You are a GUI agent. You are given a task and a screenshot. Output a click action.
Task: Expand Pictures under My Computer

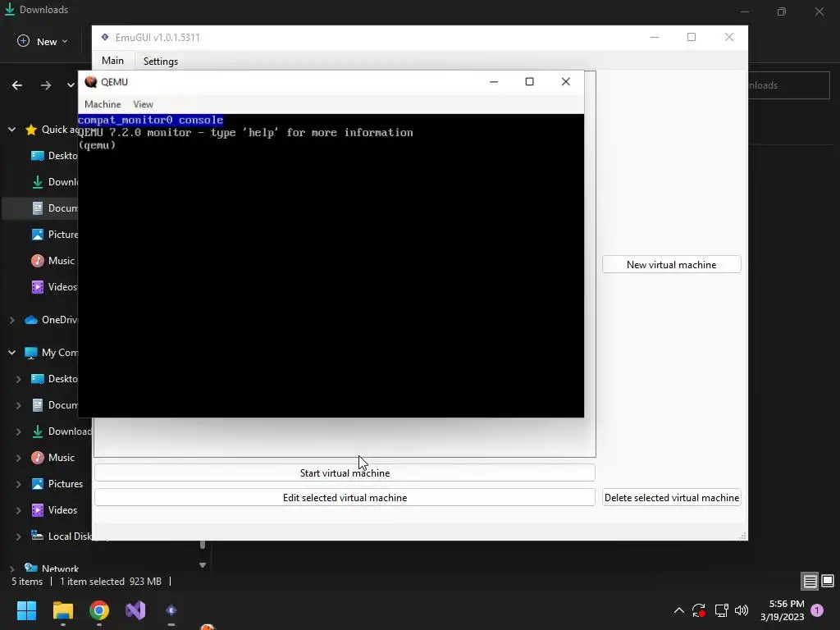point(18,484)
